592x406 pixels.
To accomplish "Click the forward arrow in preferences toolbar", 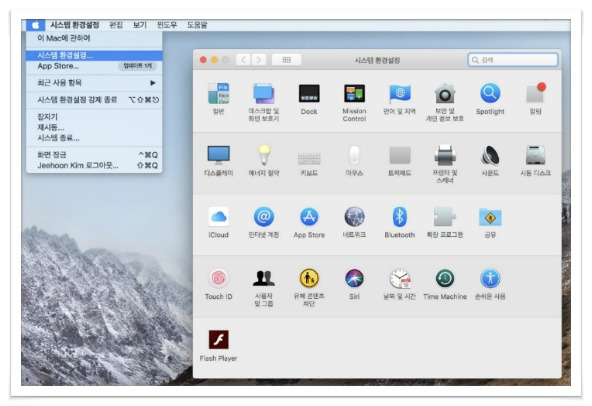I will point(259,60).
